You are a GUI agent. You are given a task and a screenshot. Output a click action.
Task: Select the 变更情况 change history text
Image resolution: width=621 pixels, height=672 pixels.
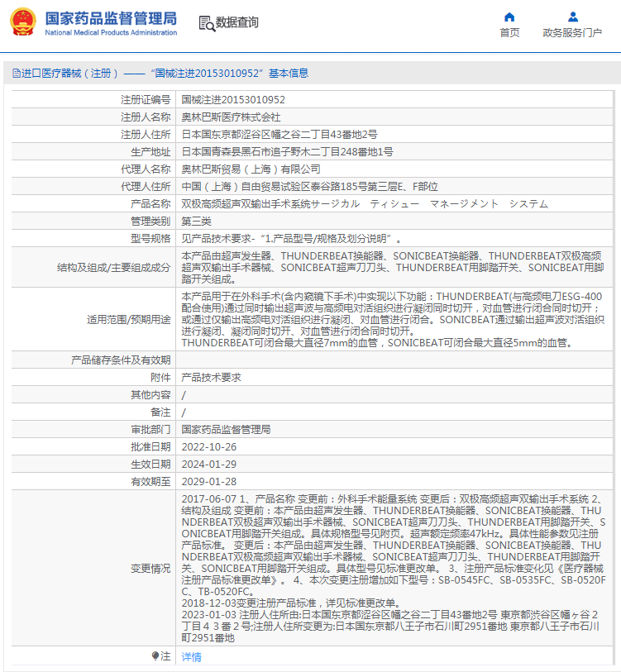pyautogui.click(x=394, y=569)
